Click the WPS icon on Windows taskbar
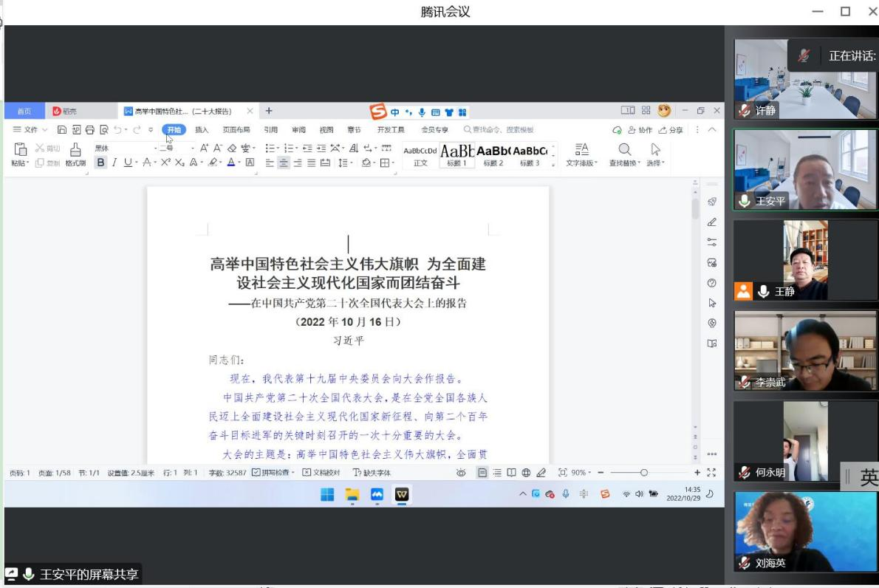 (x=402, y=494)
